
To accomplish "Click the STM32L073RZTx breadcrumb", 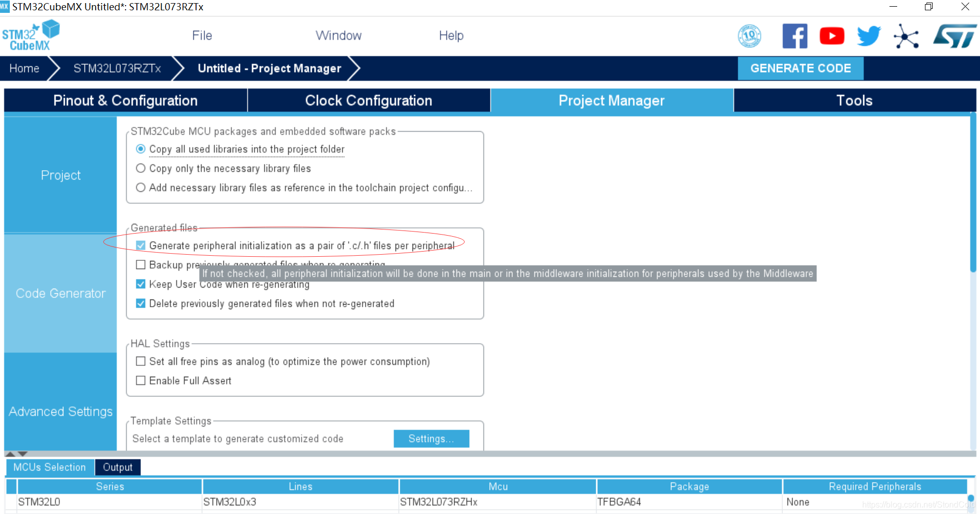I will point(117,68).
